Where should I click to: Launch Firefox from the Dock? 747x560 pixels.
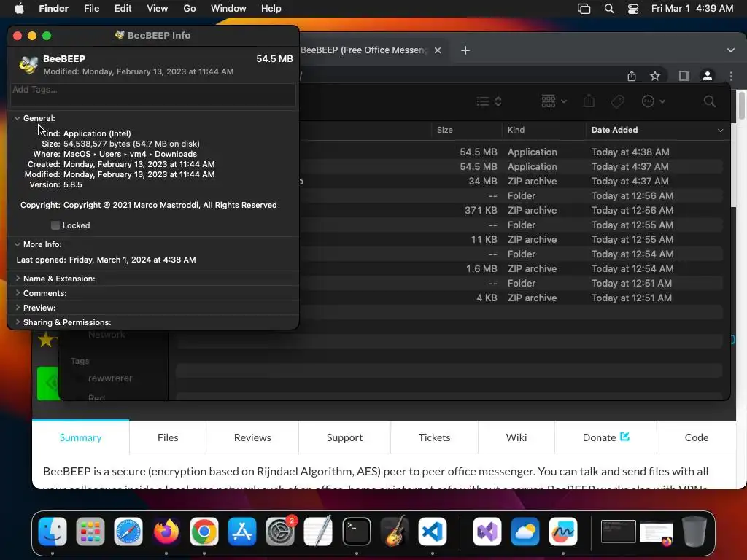click(x=166, y=532)
